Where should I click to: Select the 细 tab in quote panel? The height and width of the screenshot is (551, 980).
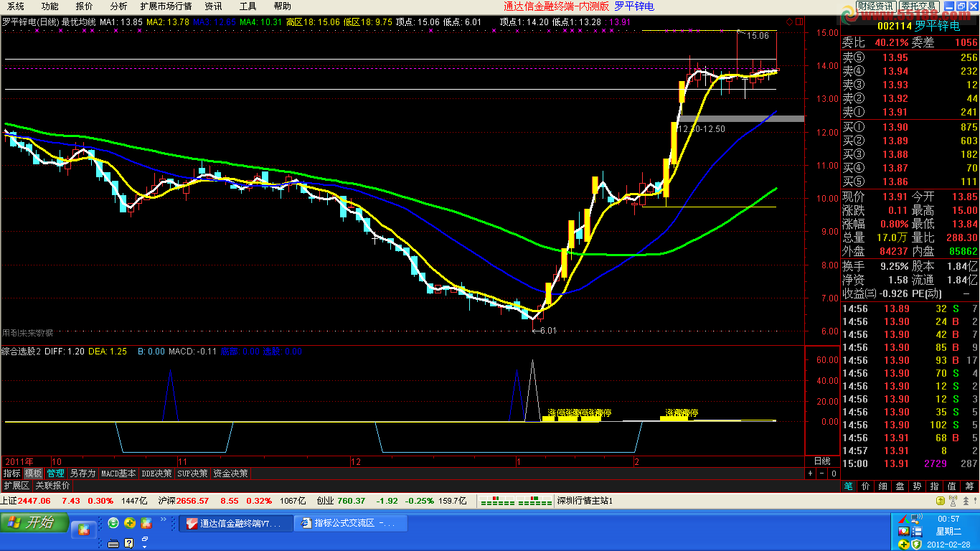[x=882, y=486]
